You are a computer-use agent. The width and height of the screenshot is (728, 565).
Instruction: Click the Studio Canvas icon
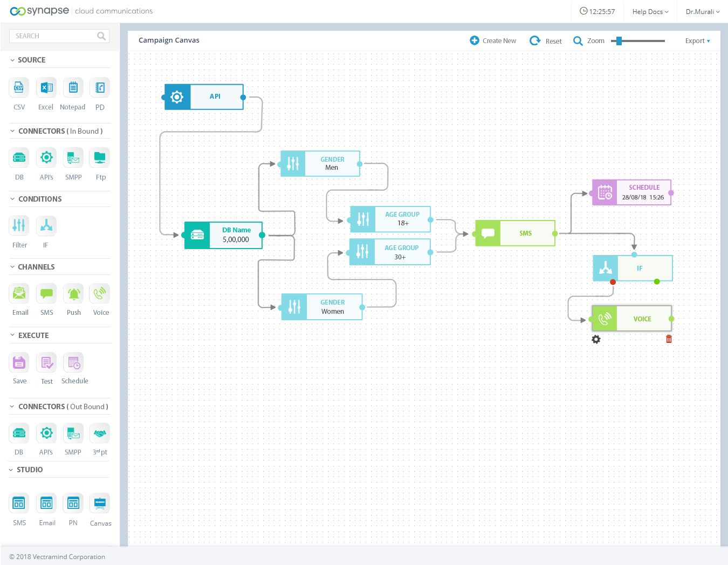point(100,504)
